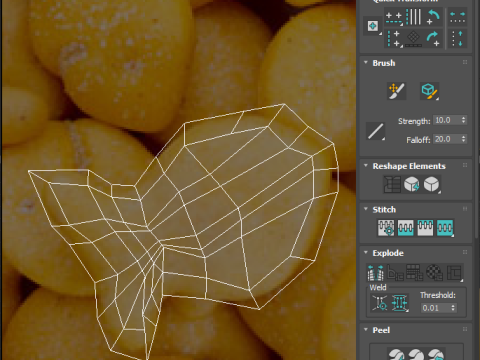The height and width of the screenshot is (360, 480).
Task: Collapse the Reshape Elements rollout
Action: coord(366,166)
